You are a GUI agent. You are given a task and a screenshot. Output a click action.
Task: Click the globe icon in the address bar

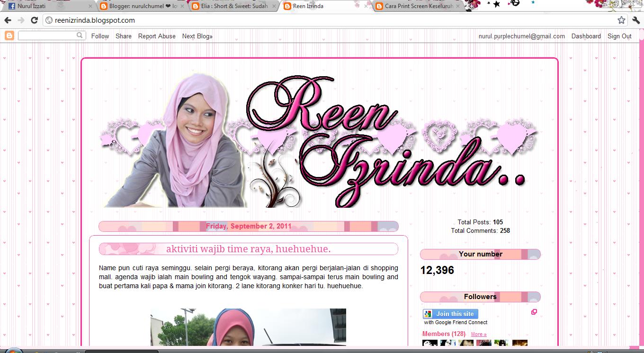[49, 20]
